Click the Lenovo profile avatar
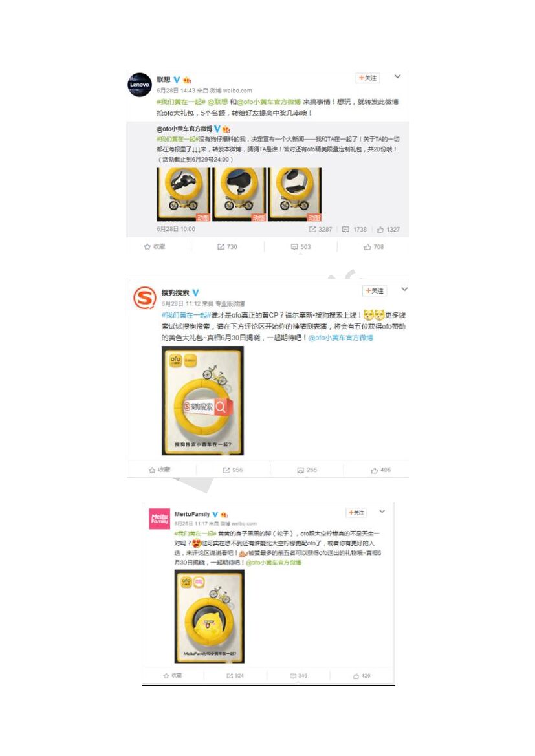 click(140, 85)
